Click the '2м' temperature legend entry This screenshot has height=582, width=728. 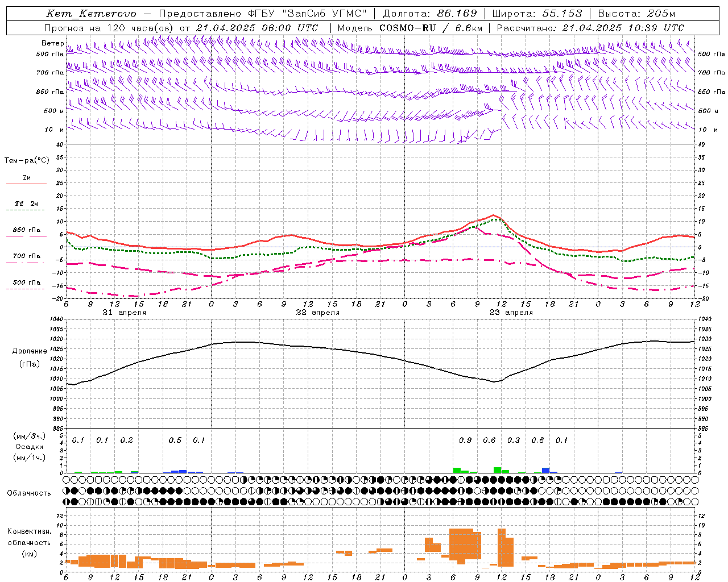27,178
